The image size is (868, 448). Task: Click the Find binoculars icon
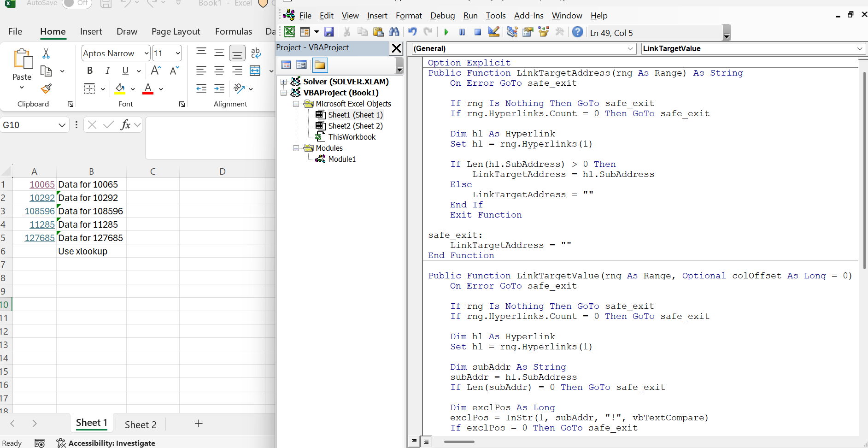point(394,32)
